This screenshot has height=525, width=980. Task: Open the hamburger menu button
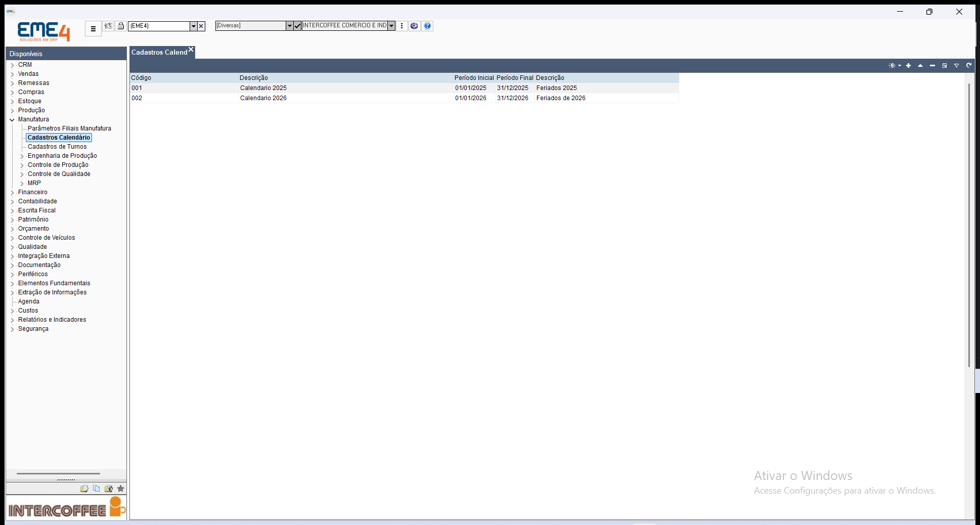click(93, 29)
